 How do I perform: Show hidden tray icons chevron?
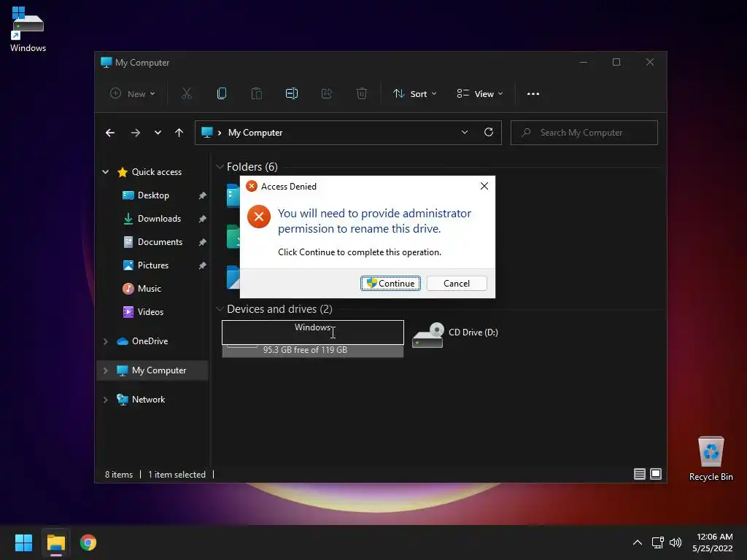click(x=638, y=542)
